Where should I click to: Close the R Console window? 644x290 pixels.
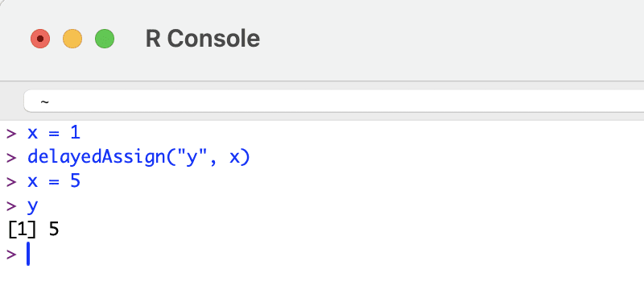[x=40, y=39]
